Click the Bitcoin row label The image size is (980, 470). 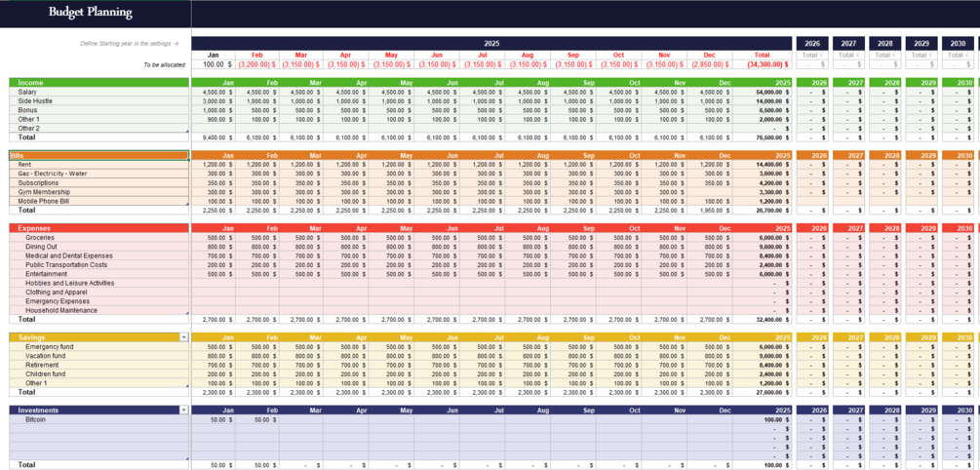click(x=35, y=420)
